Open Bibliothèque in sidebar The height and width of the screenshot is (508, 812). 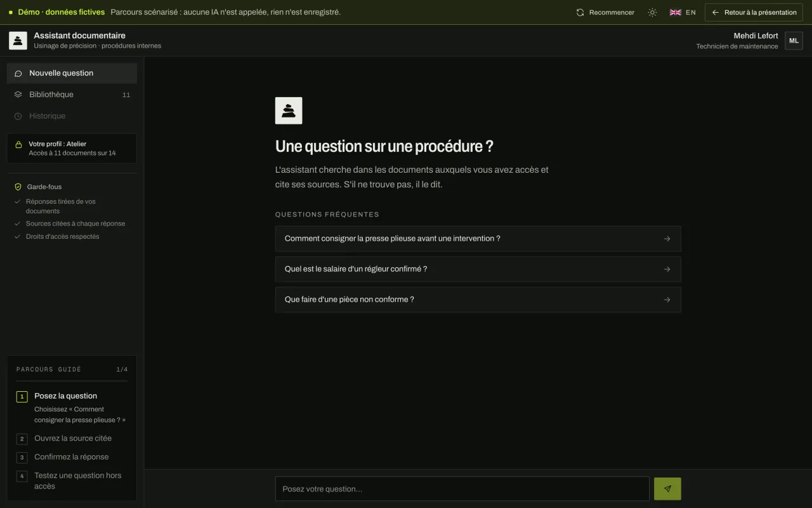pyautogui.click(x=72, y=95)
